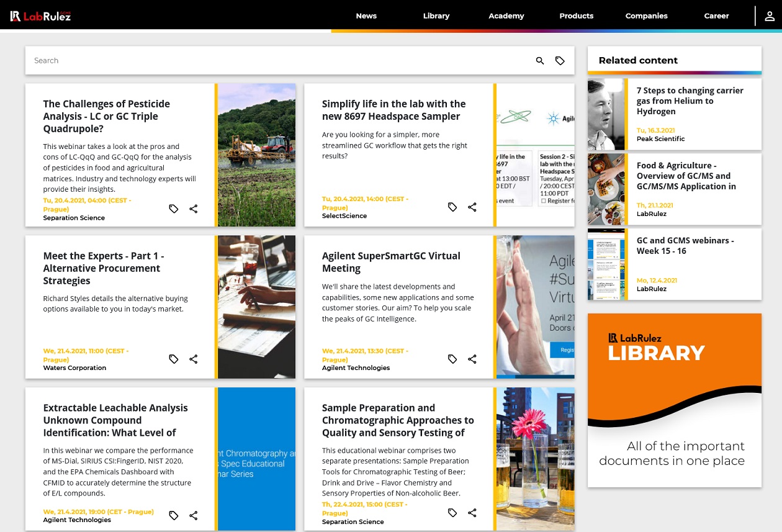Viewport: 782px width, 532px height.
Task: Share the Pesticide Analysis webinar card
Action: (x=194, y=209)
